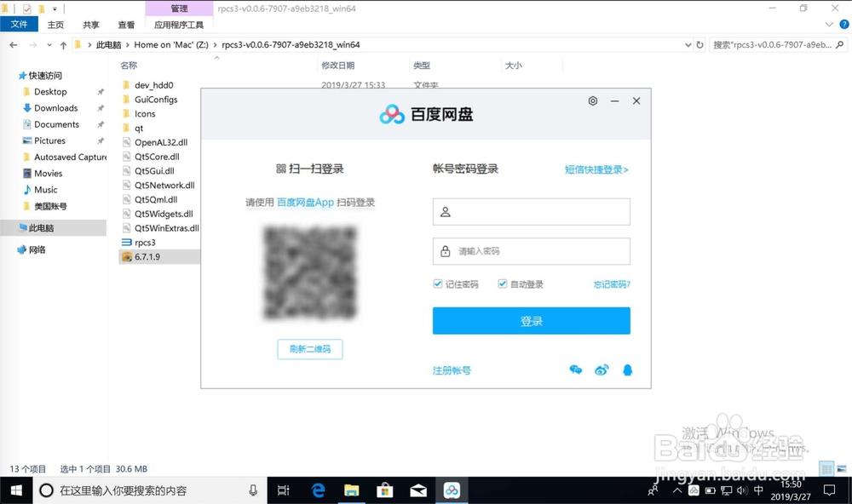Toggle 记住密码 checkbox
Image resolution: width=852 pixels, height=504 pixels.
click(x=437, y=284)
